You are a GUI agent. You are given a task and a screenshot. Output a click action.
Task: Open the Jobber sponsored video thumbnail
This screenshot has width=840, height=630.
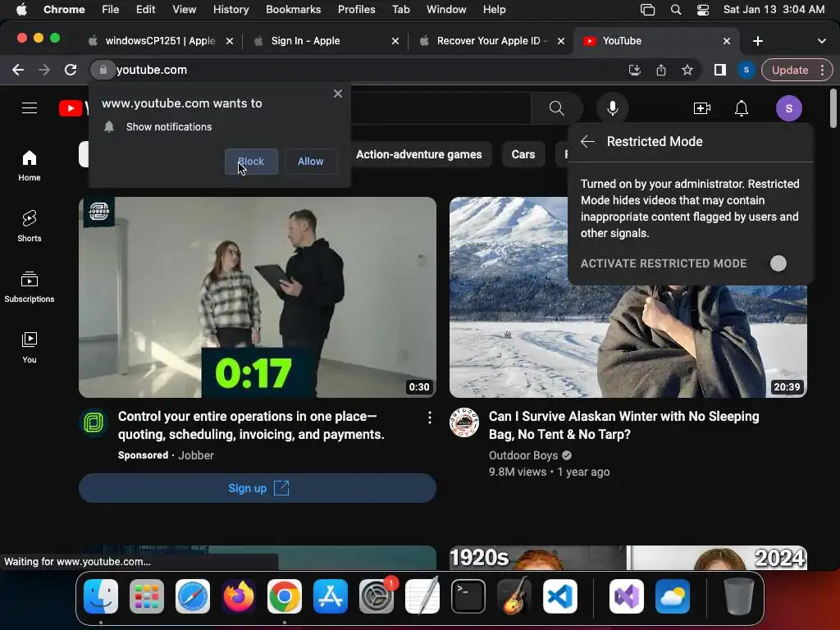[258, 297]
